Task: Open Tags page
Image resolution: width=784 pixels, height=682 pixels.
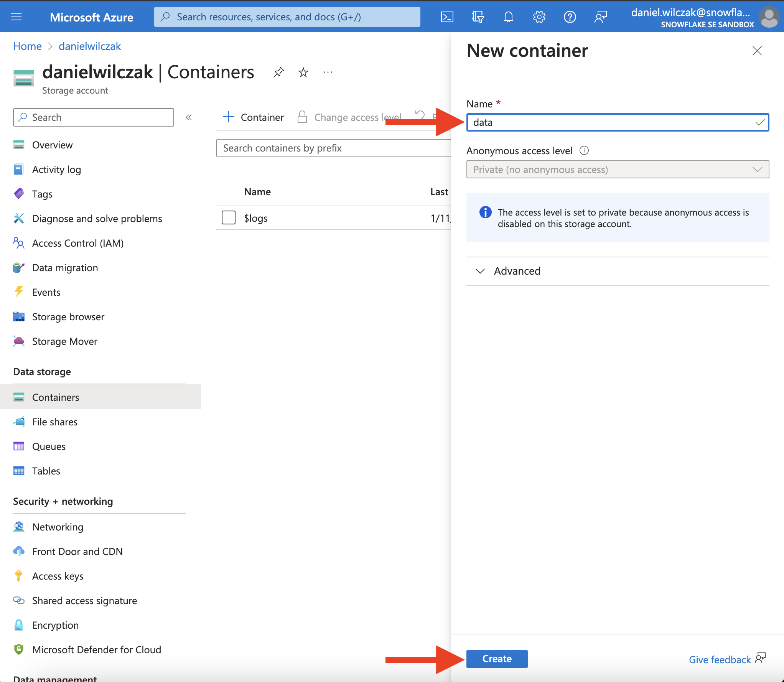Action: (42, 194)
